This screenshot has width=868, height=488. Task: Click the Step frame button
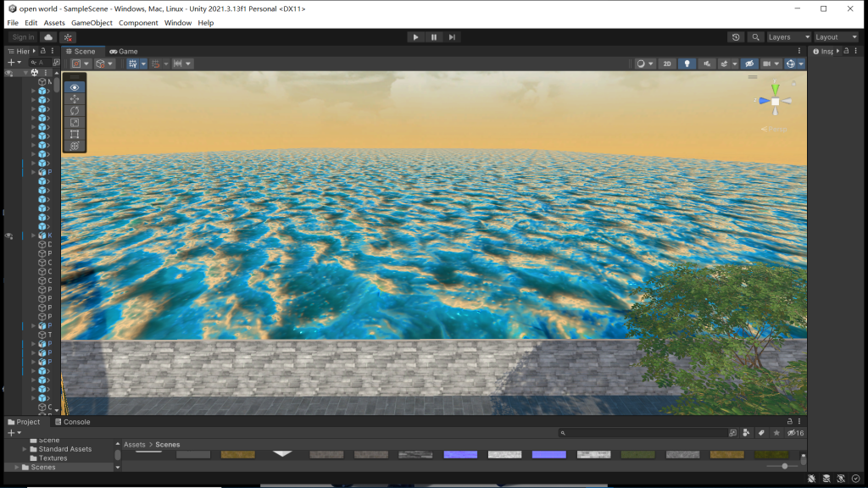453,37
